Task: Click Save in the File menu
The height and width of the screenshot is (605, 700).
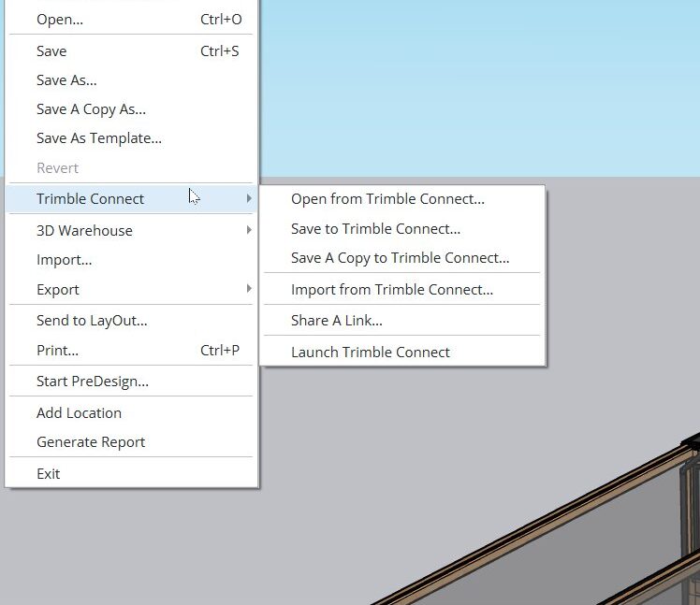Action: click(x=131, y=50)
